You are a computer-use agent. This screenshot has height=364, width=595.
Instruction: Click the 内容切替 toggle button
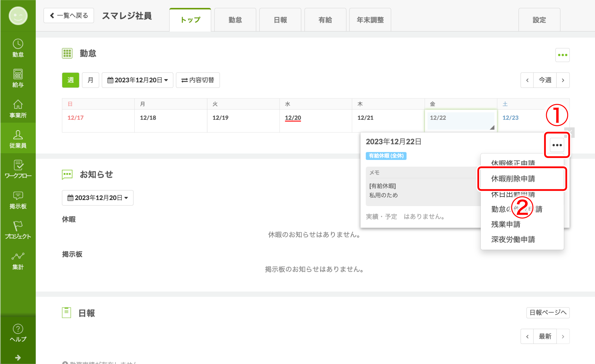198,80
